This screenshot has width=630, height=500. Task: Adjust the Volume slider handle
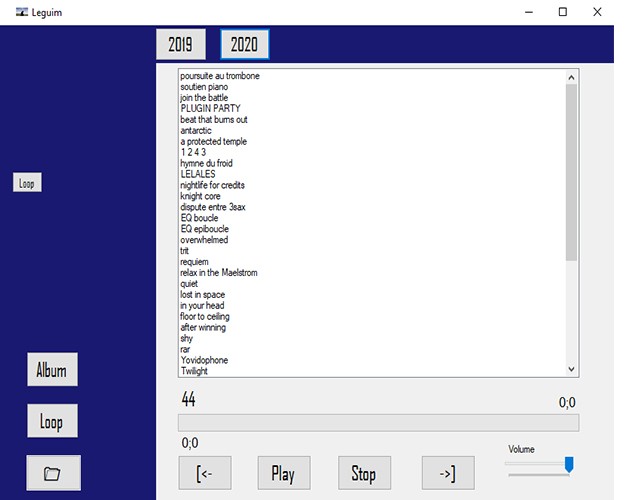[x=569, y=464]
